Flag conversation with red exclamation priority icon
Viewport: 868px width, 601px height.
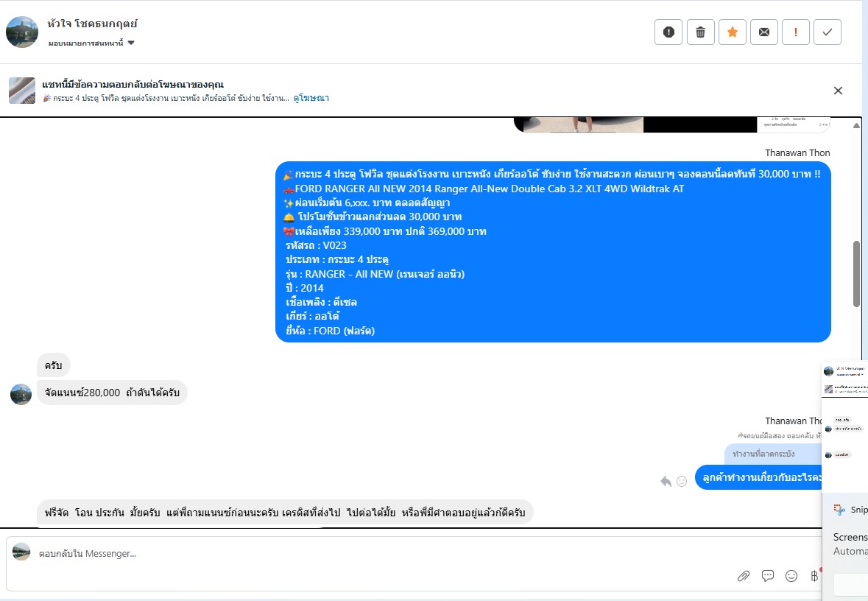795,32
